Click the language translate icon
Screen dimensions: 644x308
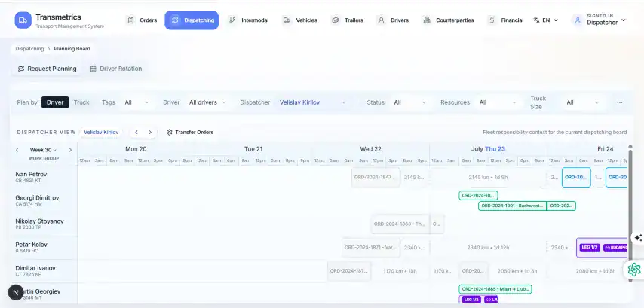click(536, 20)
